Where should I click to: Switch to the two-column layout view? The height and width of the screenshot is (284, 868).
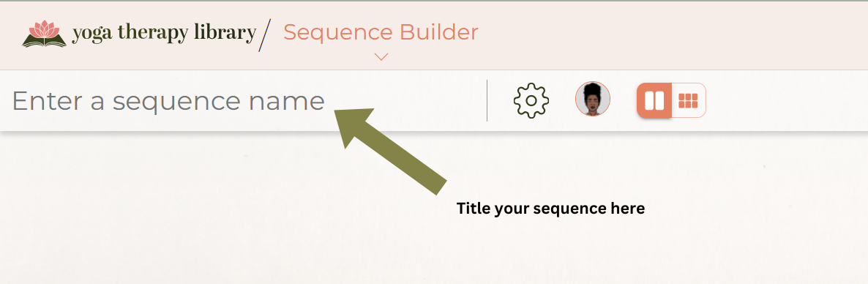(654, 101)
